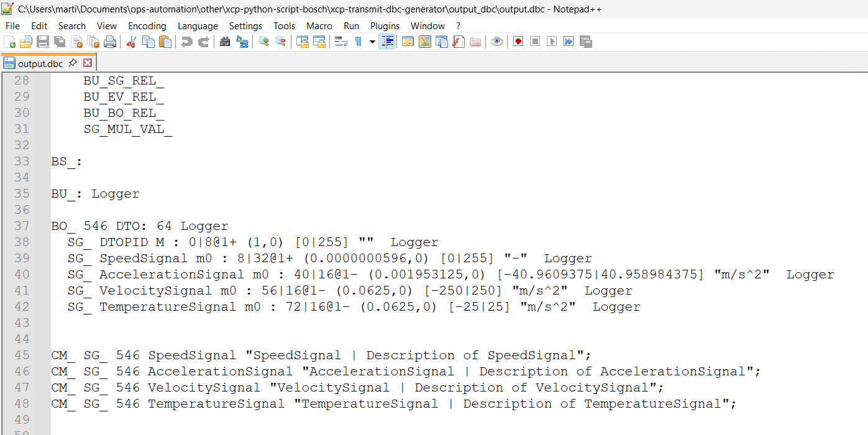This screenshot has width=868, height=435.
Task: Open the User Defined Language icon
Action: click(408, 42)
